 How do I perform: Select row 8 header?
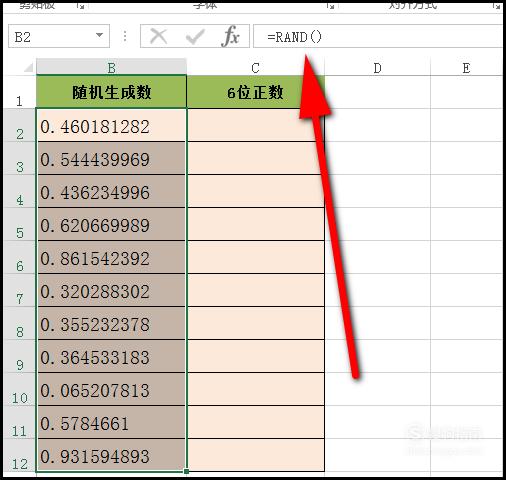19,323
